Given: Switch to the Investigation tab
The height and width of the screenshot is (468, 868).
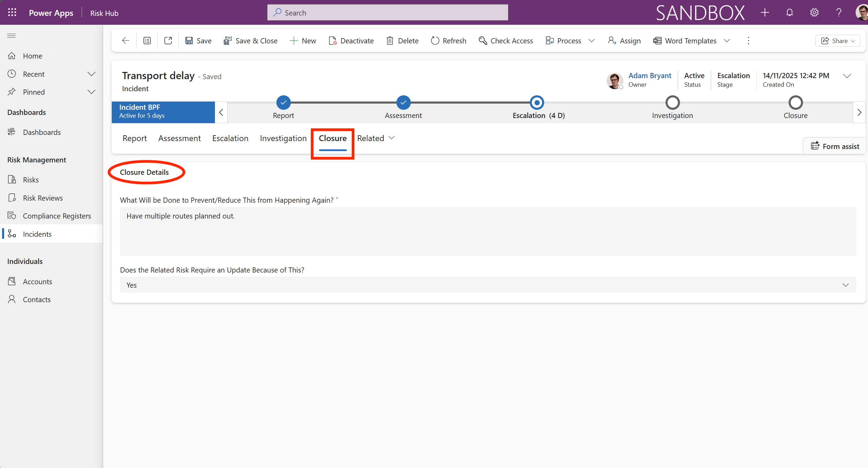Looking at the screenshot, I should pyautogui.click(x=283, y=138).
